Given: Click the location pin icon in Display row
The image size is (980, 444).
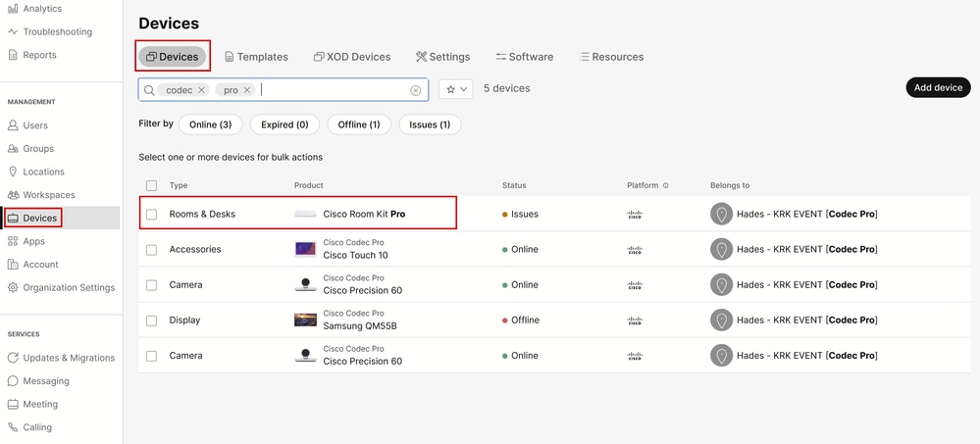Looking at the screenshot, I should pyautogui.click(x=721, y=321).
